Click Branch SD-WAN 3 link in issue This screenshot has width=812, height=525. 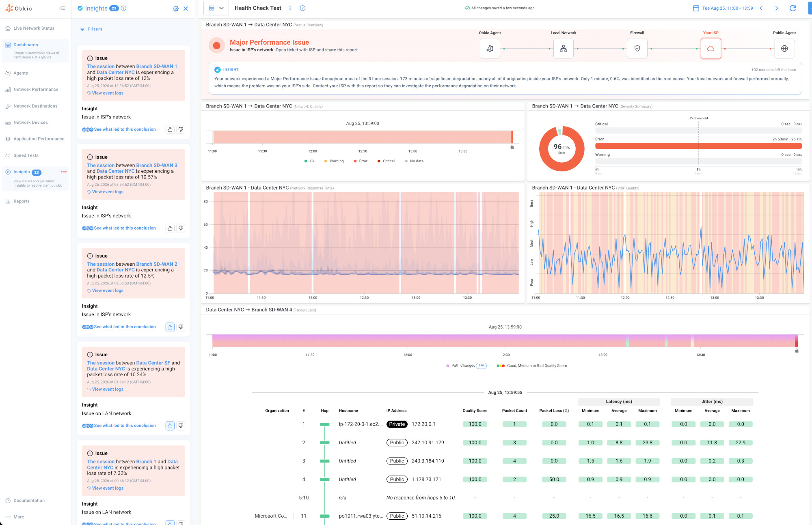[157, 166]
